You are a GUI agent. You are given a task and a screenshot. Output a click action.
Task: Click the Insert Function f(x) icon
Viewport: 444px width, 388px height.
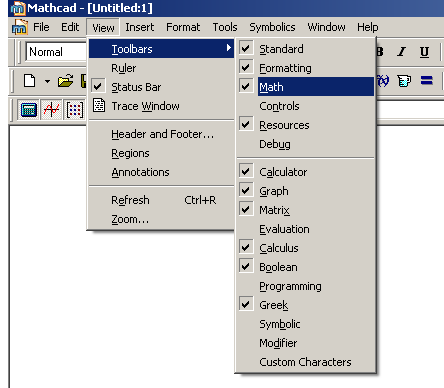point(383,80)
